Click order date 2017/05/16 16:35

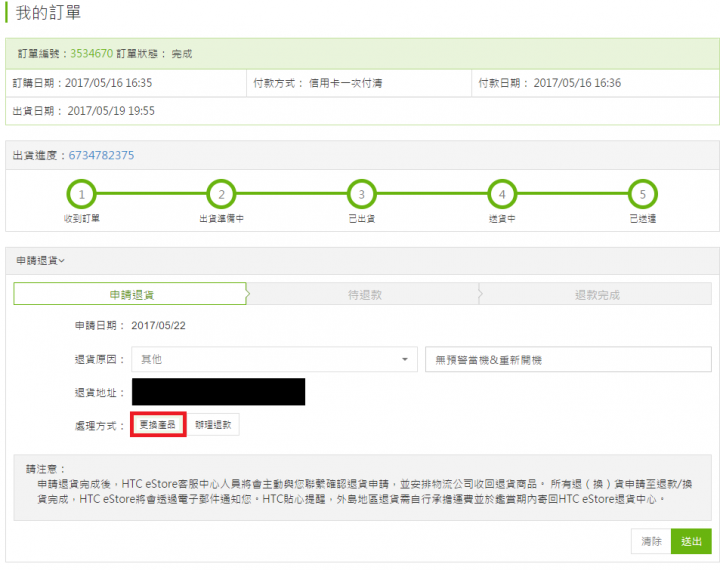click(108, 83)
